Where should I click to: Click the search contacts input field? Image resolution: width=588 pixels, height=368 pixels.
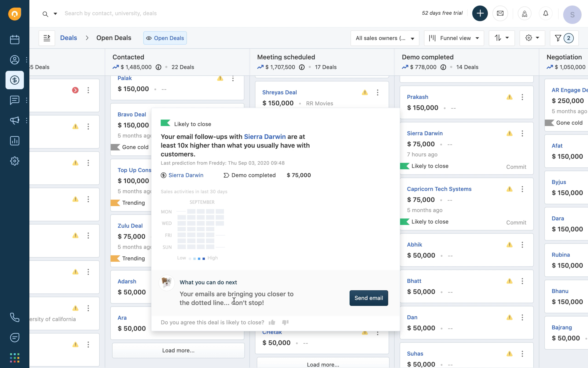[111, 14]
